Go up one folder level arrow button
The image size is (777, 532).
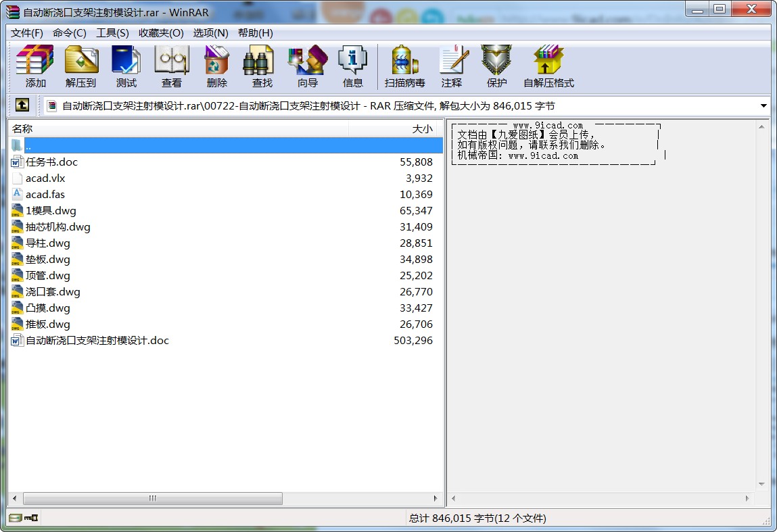(22, 105)
